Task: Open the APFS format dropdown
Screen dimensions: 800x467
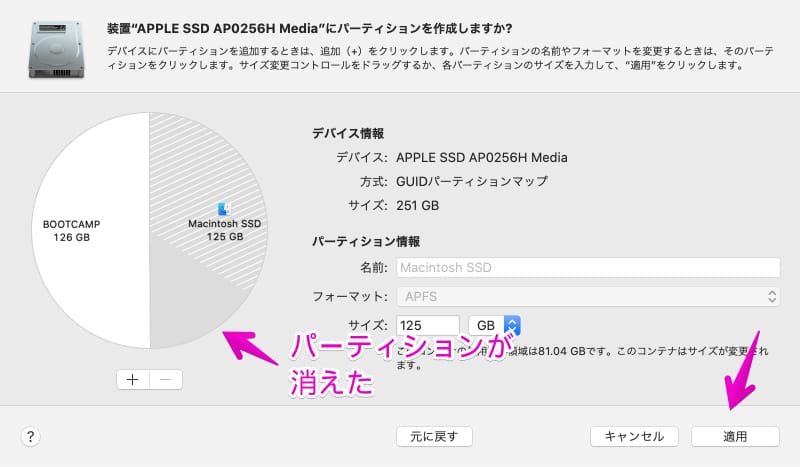Action: 588,297
